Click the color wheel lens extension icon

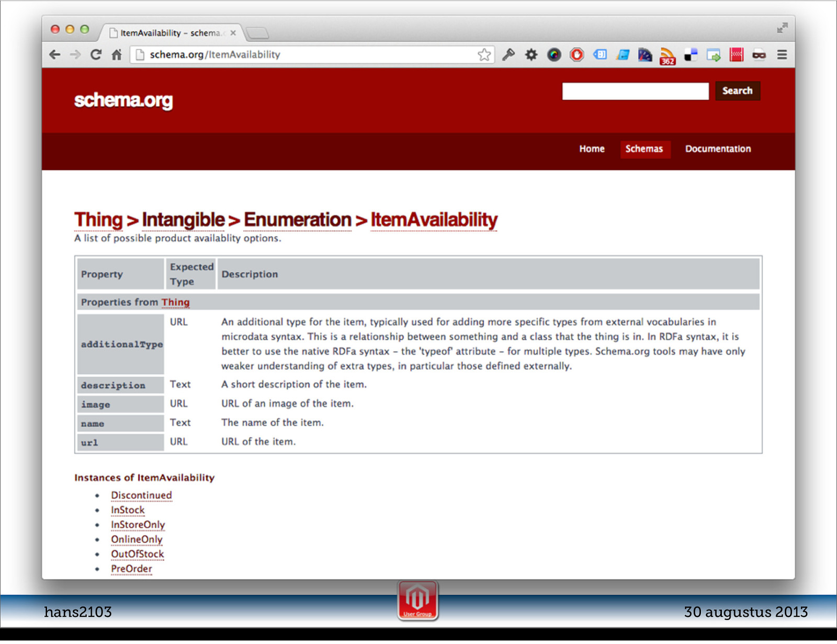coord(554,54)
